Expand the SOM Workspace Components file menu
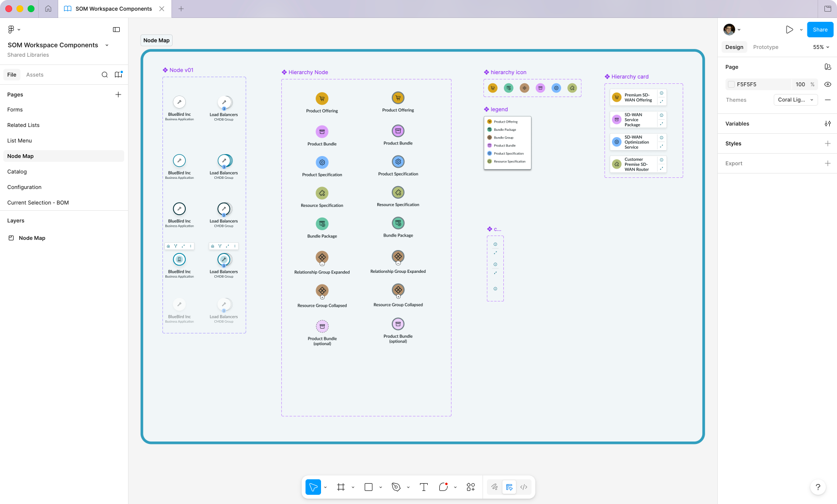 [x=107, y=45]
